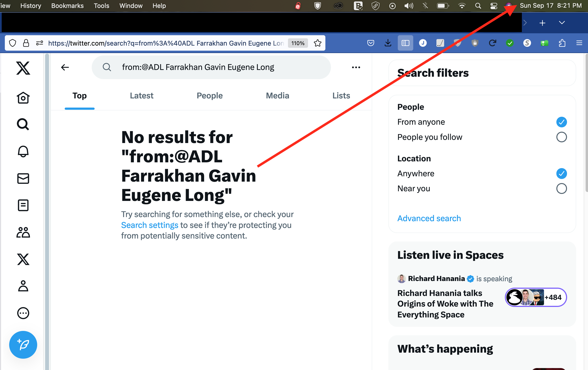Open the Firefox hamburger application menu
Image resolution: width=588 pixels, height=370 pixels.
tap(579, 43)
